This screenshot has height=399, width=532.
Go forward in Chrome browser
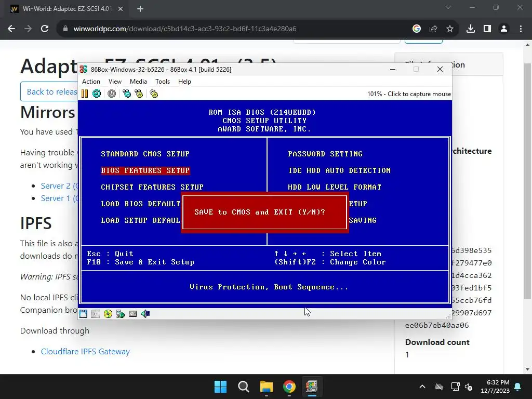pyautogui.click(x=28, y=29)
